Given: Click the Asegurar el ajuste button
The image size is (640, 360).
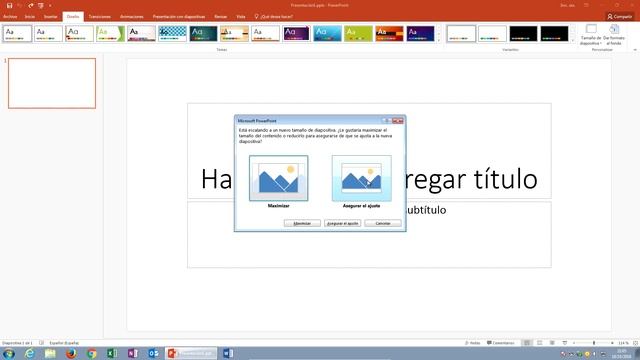Looking at the screenshot, I should pos(342,223).
